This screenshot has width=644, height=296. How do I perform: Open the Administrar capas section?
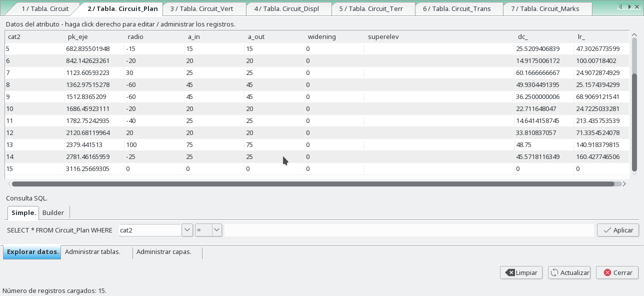point(164,252)
